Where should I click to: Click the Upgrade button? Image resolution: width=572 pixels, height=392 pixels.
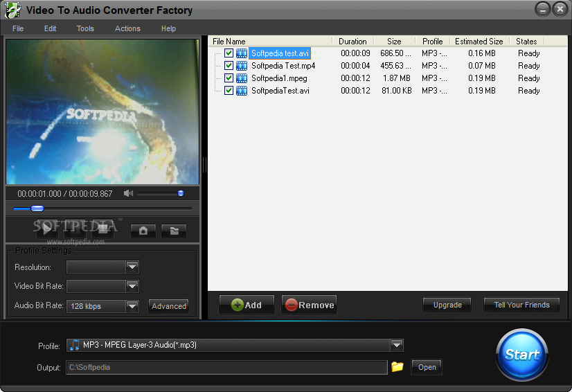(447, 305)
